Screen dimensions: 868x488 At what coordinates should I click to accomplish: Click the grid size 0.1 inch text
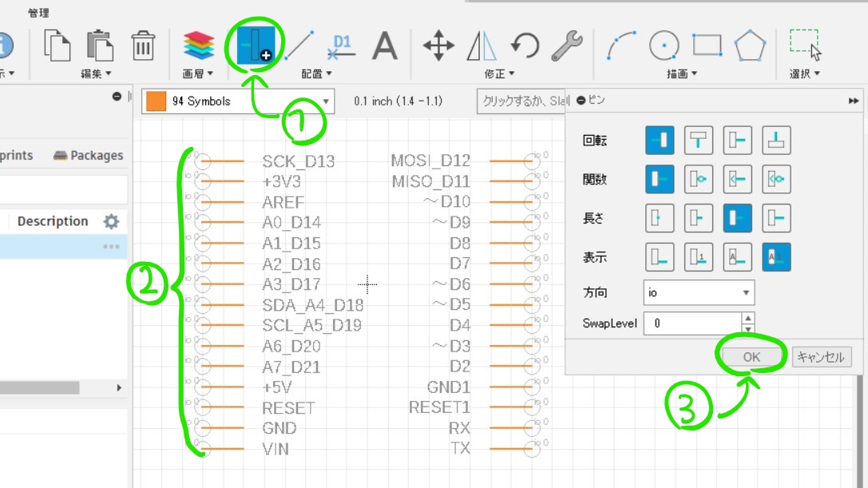click(x=398, y=101)
